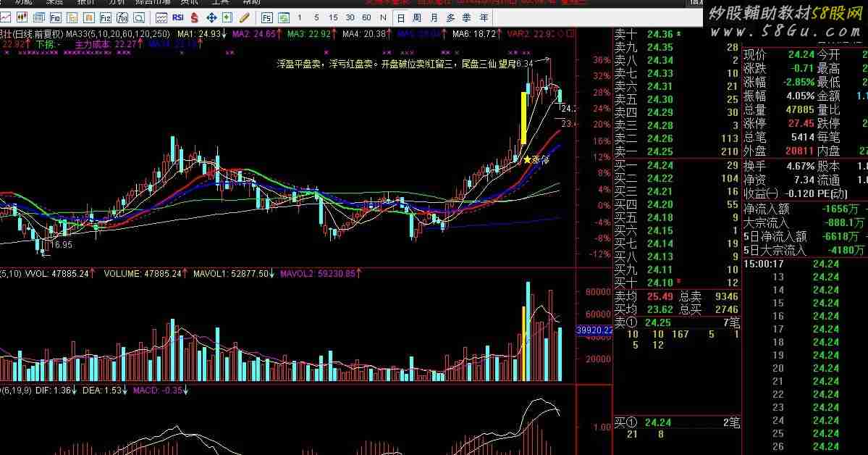This screenshot has width=868, height=455.
Task: Select the daily 日 period tab
Action: [401, 17]
